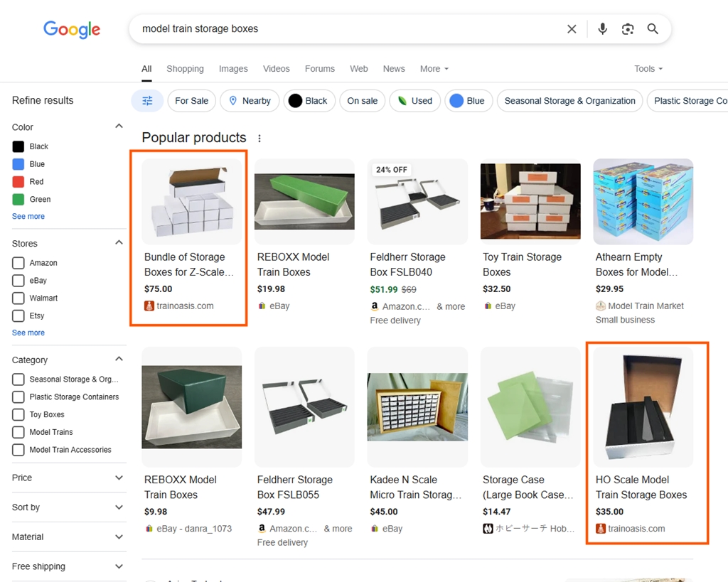The image size is (728, 582).
Task: Apply Seasonal Storage & Organization chip
Action: tap(569, 101)
